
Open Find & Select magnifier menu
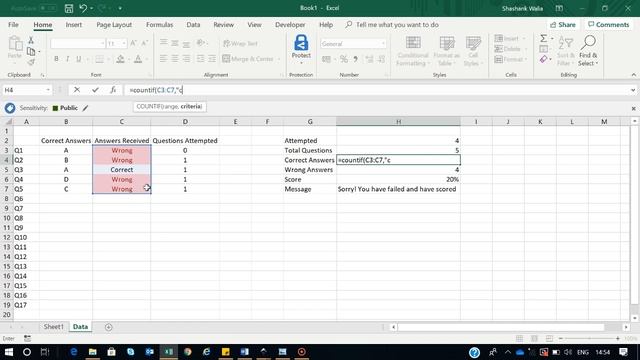[588, 51]
